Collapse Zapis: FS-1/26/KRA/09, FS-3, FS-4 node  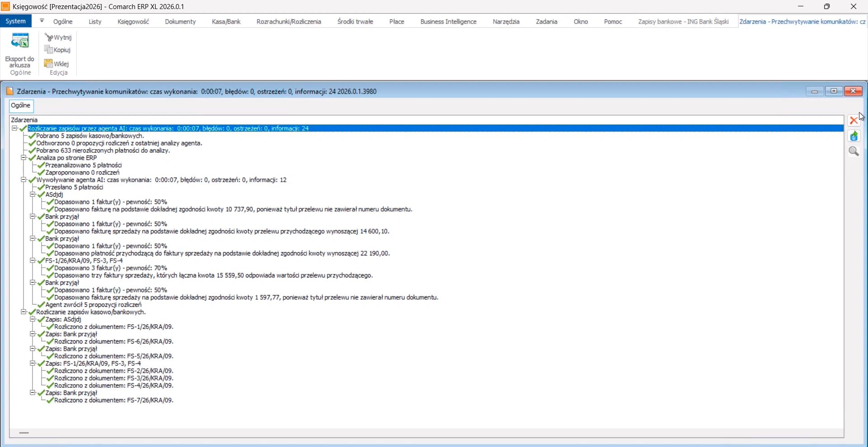tap(33, 363)
